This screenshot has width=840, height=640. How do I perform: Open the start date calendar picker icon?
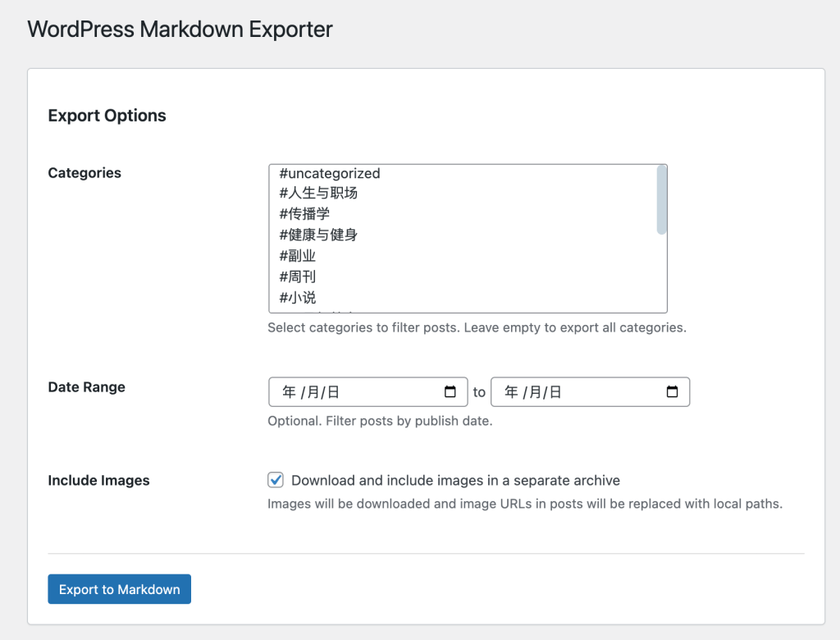click(x=450, y=392)
